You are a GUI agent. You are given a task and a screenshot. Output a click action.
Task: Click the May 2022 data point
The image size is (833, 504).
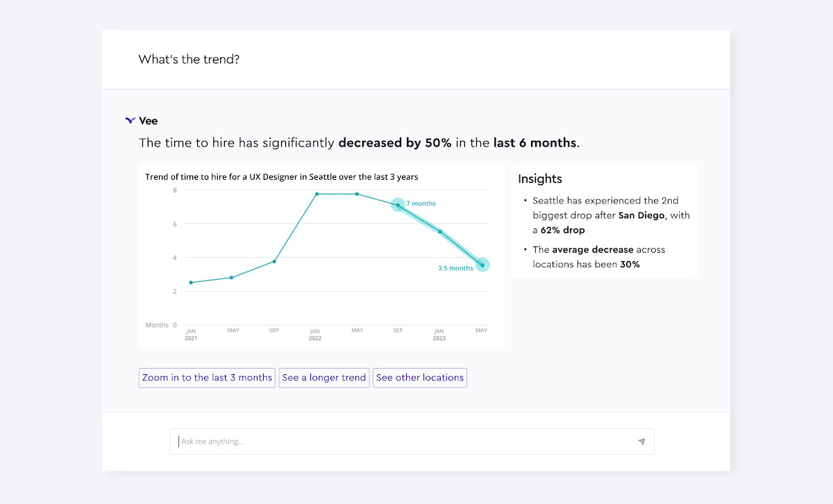357,194
